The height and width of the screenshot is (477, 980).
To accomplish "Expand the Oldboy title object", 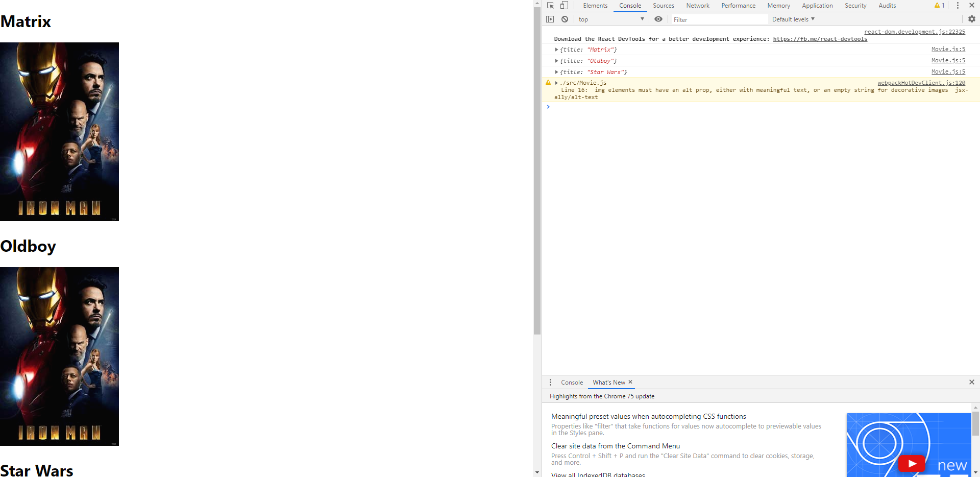I will click(556, 61).
